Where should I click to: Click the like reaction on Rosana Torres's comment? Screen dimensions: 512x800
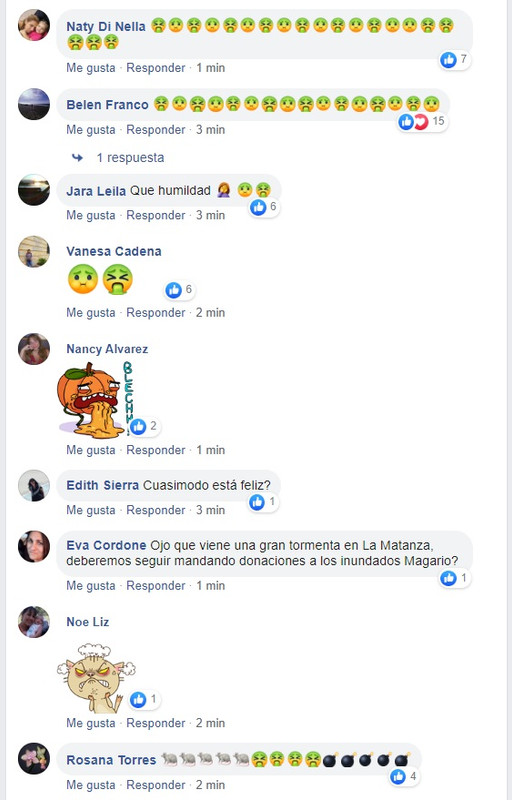pos(398,777)
